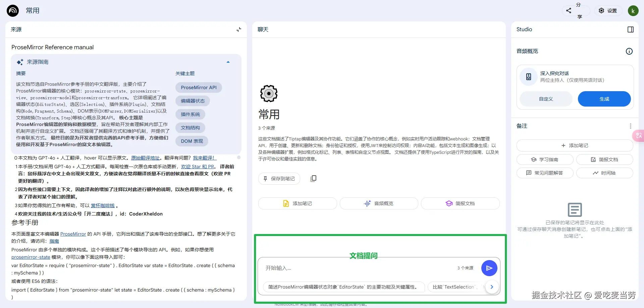Focus the 开始输入... chat input field

tap(359, 268)
